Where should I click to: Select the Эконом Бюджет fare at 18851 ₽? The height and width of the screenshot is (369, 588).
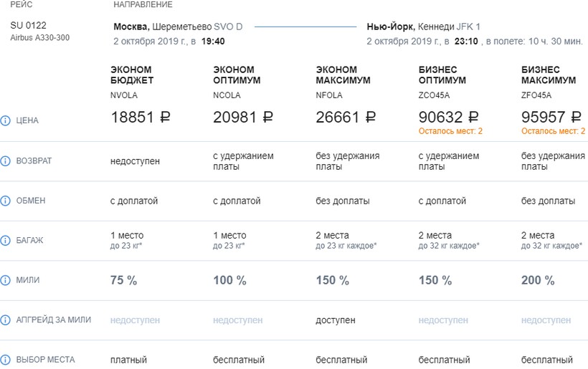tap(140, 118)
